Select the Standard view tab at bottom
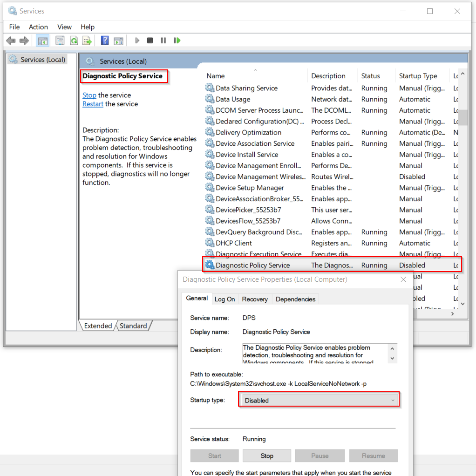The image size is (476, 476). click(133, 326)
